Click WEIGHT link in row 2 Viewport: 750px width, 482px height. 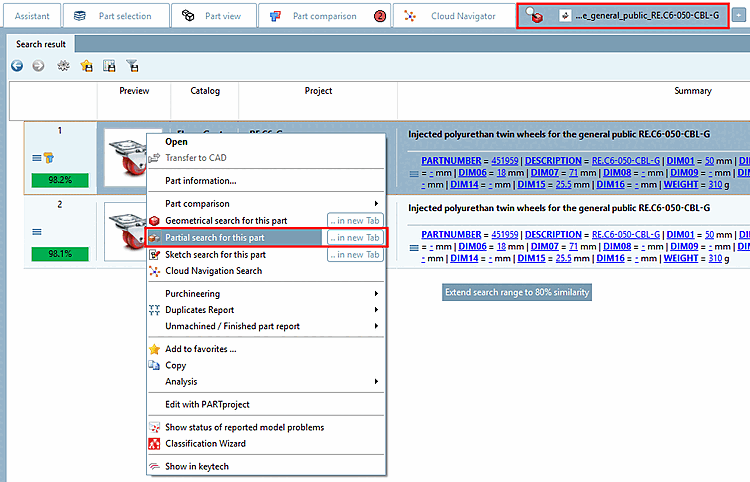click(681, 259)
